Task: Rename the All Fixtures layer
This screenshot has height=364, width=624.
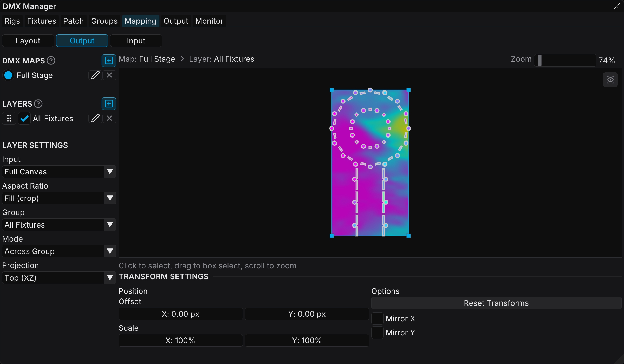Action: coord(95,118)
